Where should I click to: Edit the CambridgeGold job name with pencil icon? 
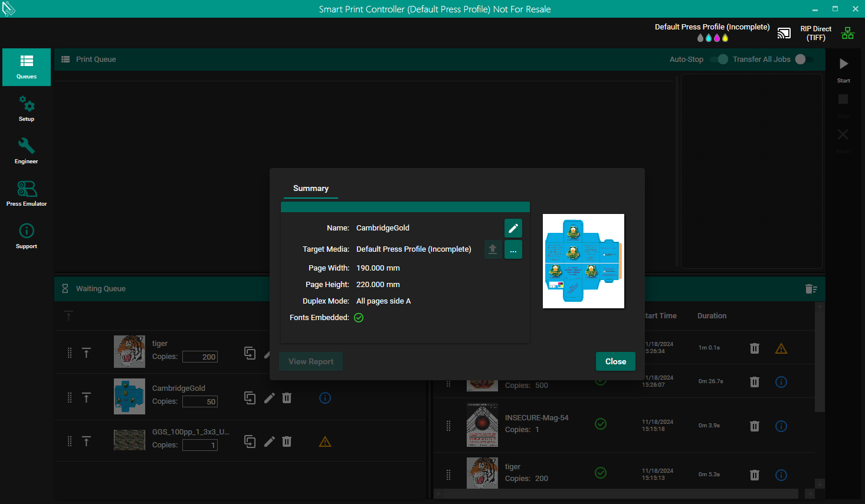tap(513, 228)
